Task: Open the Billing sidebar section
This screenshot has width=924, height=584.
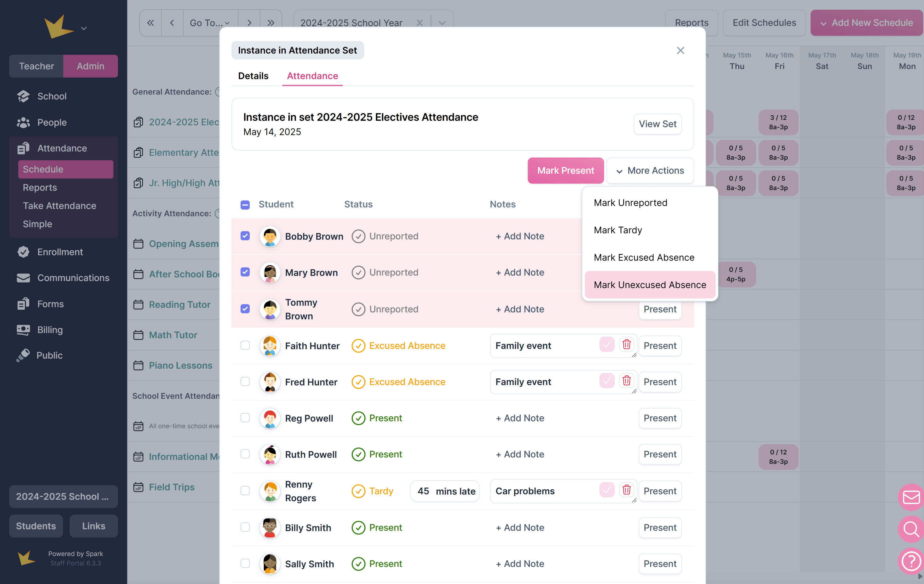Action: click(50, 330)
